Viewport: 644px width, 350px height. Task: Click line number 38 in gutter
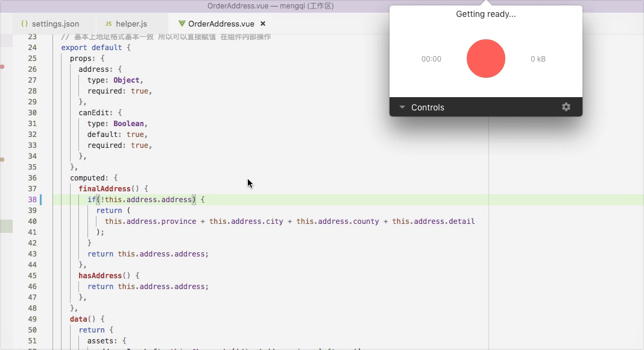33,200
